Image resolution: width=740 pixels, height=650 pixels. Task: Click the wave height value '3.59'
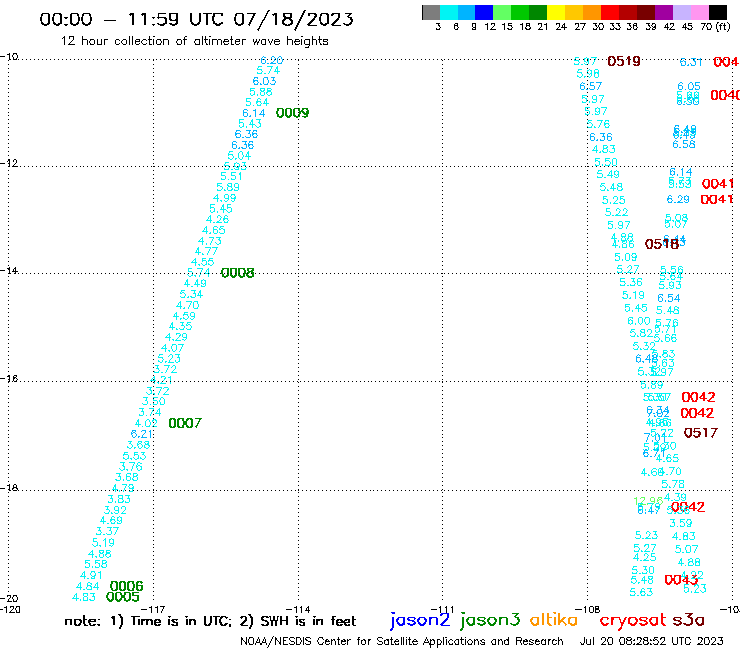681,523
